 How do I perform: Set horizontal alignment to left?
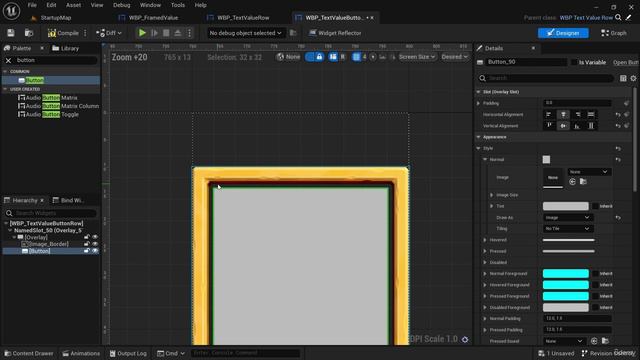coord(549,115)
